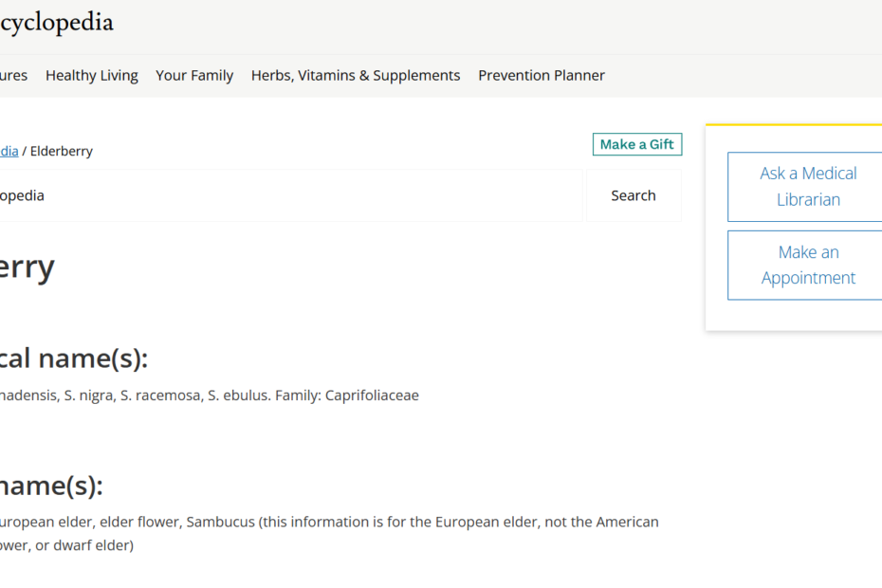Click the partially visible nav item before Healthy Living
Viewport: 882px width, 588px height.
click(x=13, y=76)
